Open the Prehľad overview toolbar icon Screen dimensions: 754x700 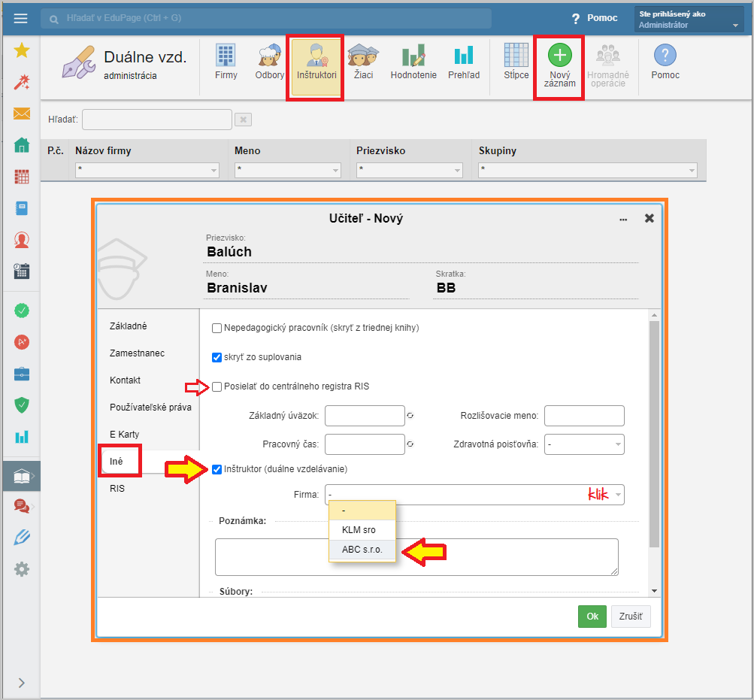464,62
